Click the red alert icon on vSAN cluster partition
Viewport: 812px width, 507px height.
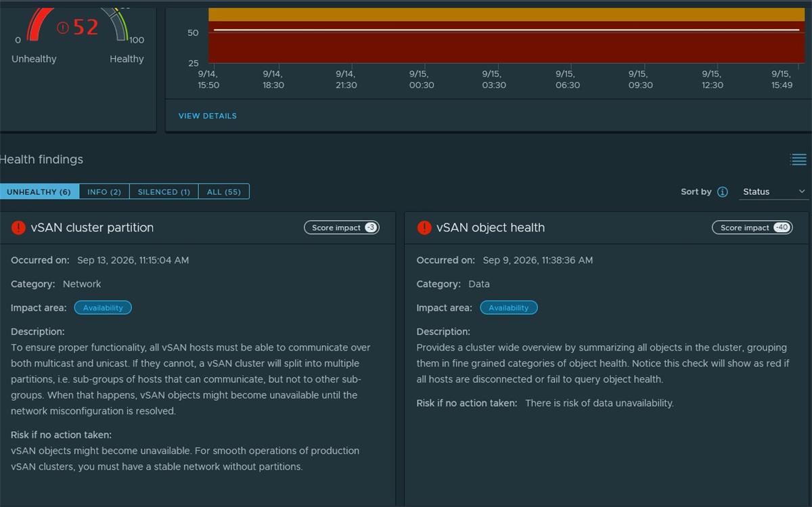pyautogui.click(x=18, y=228)
